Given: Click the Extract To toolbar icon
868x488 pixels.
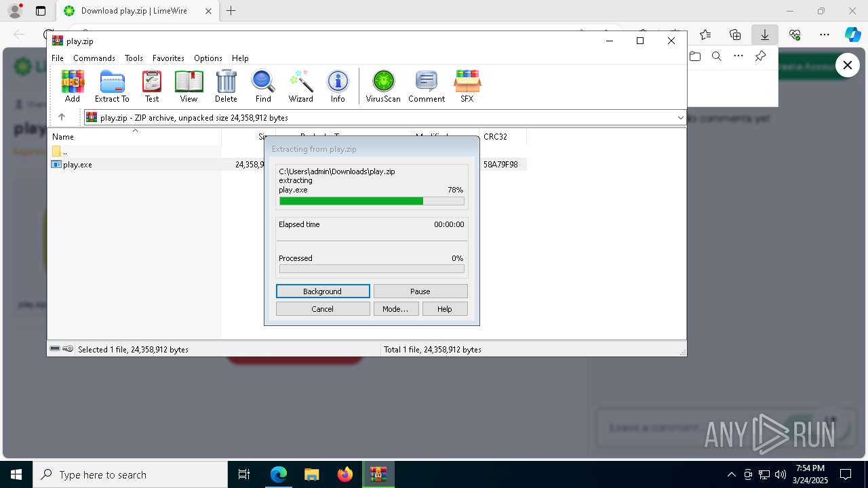Looking at the screenshot, I should (112, 86).
